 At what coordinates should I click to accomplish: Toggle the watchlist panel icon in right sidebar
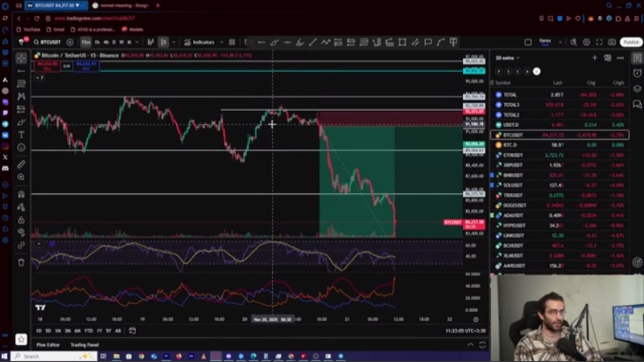(636, 58)
